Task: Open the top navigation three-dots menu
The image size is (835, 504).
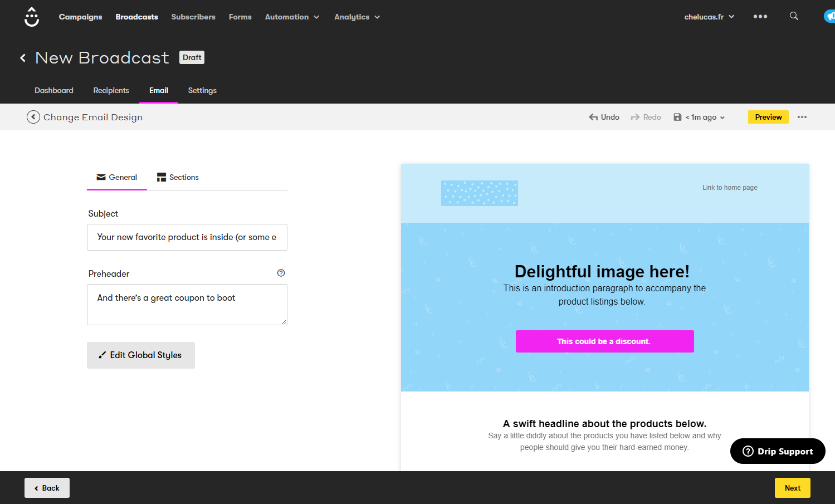Action: pos(760,17)
